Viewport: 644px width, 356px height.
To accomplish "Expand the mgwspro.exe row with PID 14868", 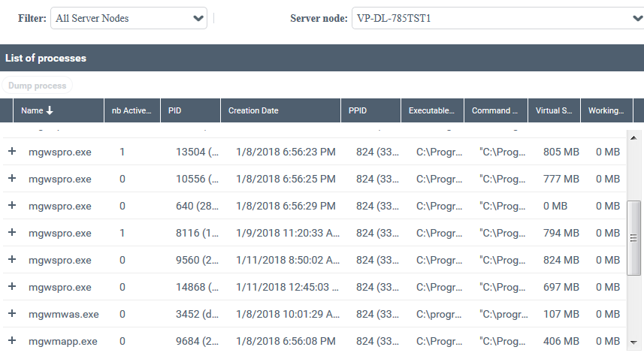I will (12, 287).
